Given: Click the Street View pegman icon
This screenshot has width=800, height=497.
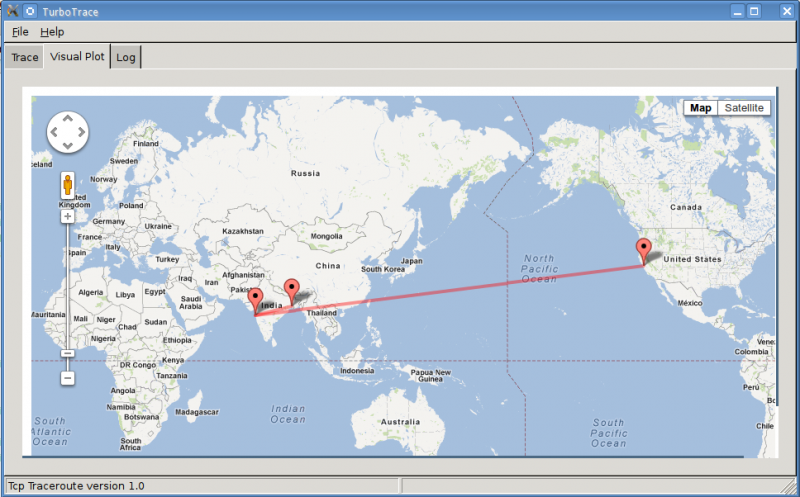Looking at the screenshot, I should pyautogui.click(x=68, y=186).
